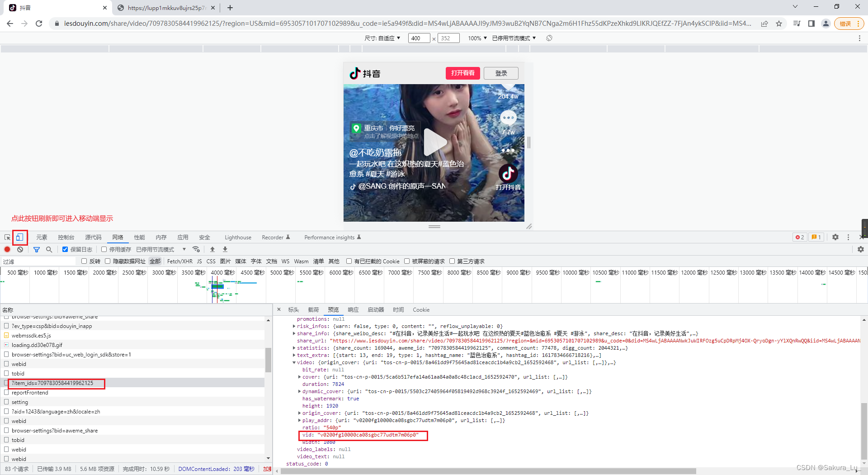Viewport: 868px width, 475px height.
Task: Expand the play_addr node
Action: (299, 420)
